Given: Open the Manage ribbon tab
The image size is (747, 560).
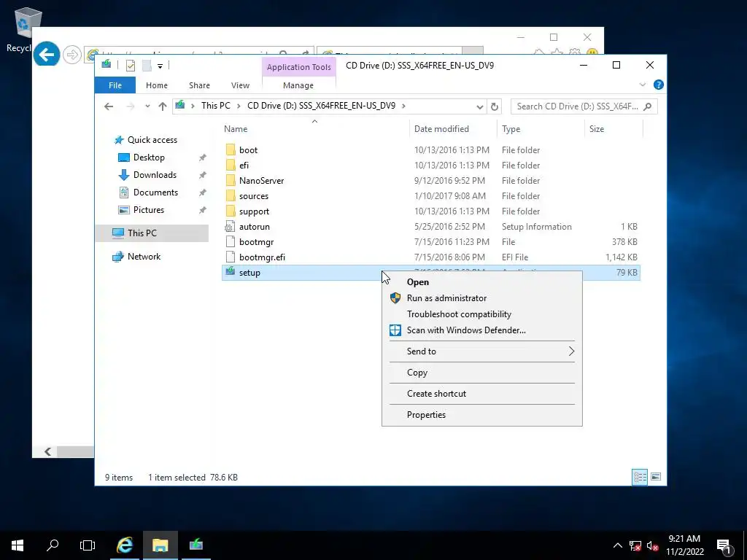Looking at the screenshot, I should tap(298, 85).
